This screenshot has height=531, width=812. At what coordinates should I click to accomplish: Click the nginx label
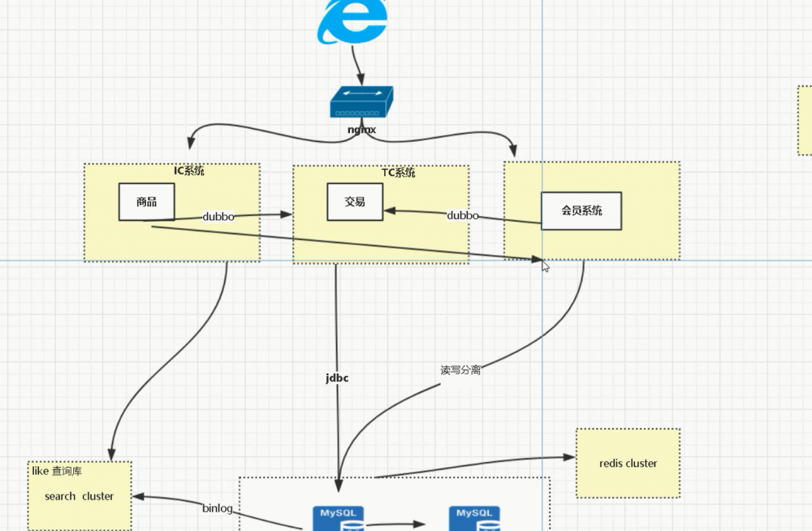tap(361, 130)
